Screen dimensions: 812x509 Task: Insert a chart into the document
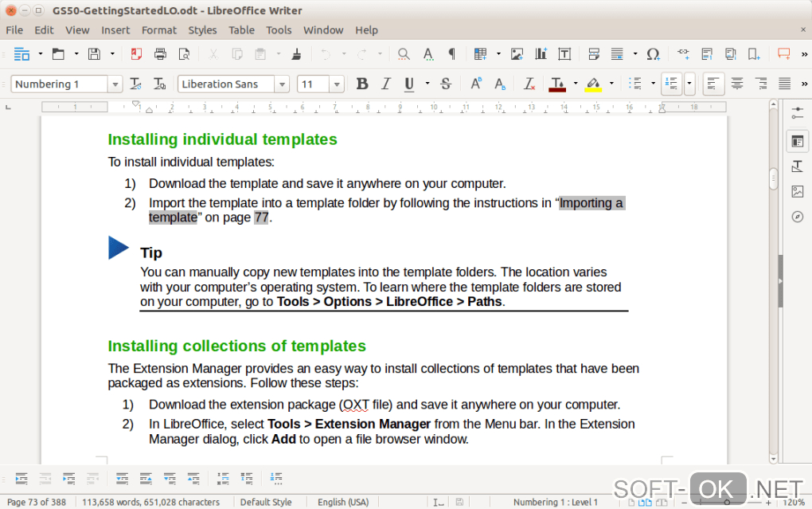click(541, 54)
